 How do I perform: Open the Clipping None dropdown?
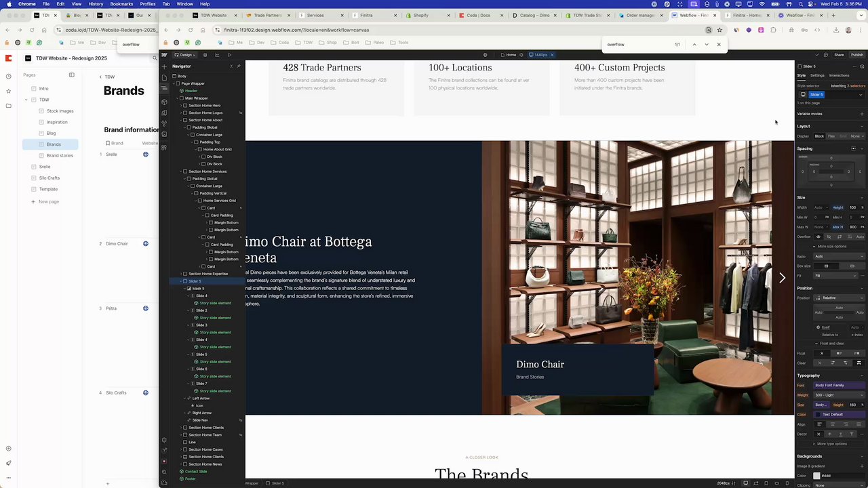[x=839, y=485]
